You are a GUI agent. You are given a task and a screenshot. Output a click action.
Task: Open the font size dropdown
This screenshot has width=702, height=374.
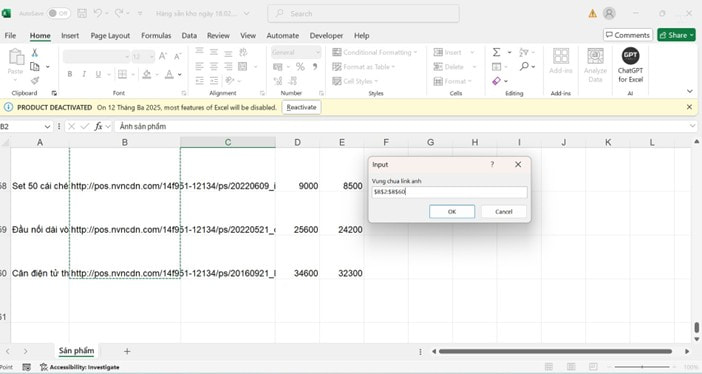[x=152, y=56]
